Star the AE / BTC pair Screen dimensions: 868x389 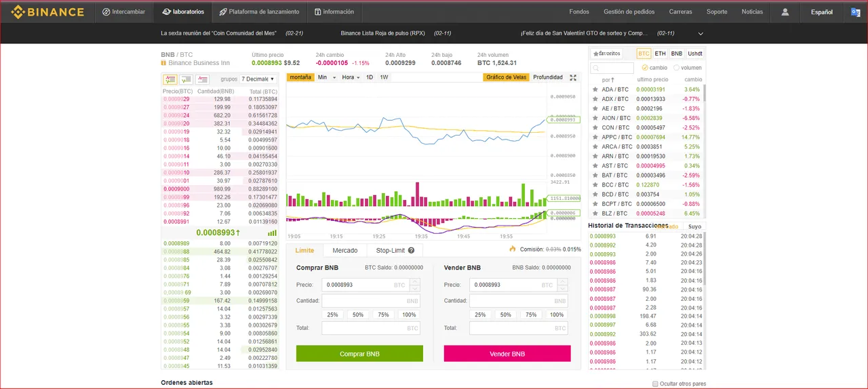595,108
